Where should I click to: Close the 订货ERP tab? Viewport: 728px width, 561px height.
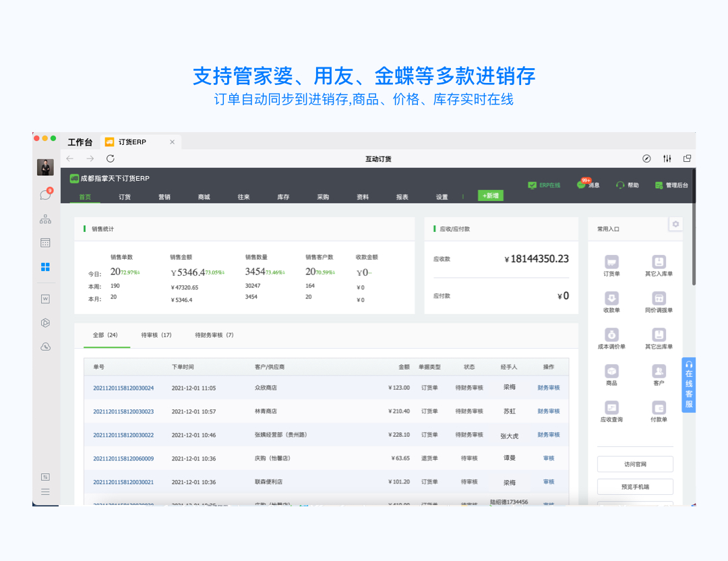173,142
